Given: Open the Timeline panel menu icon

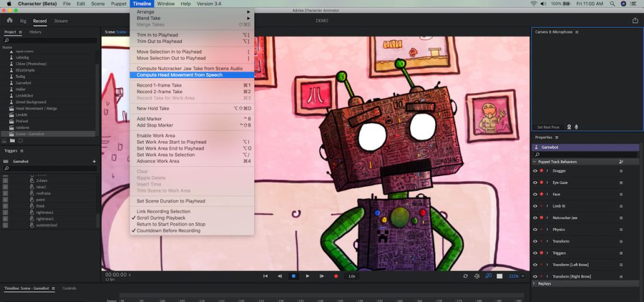Looking at the screenshot, I should tap(53, 288).
